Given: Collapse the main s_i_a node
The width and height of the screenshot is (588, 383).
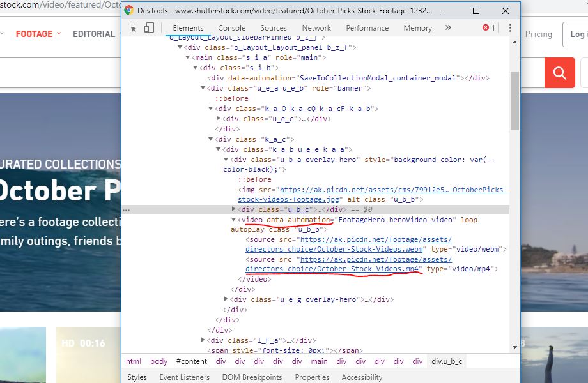Looking at the screenshot, I should [x=187, y=57].
